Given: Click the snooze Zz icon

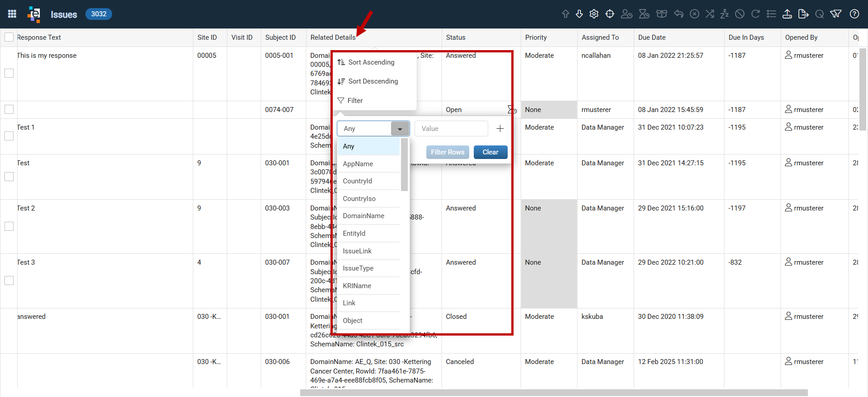Looking at the screenshot, I should [x=725, y=14].
